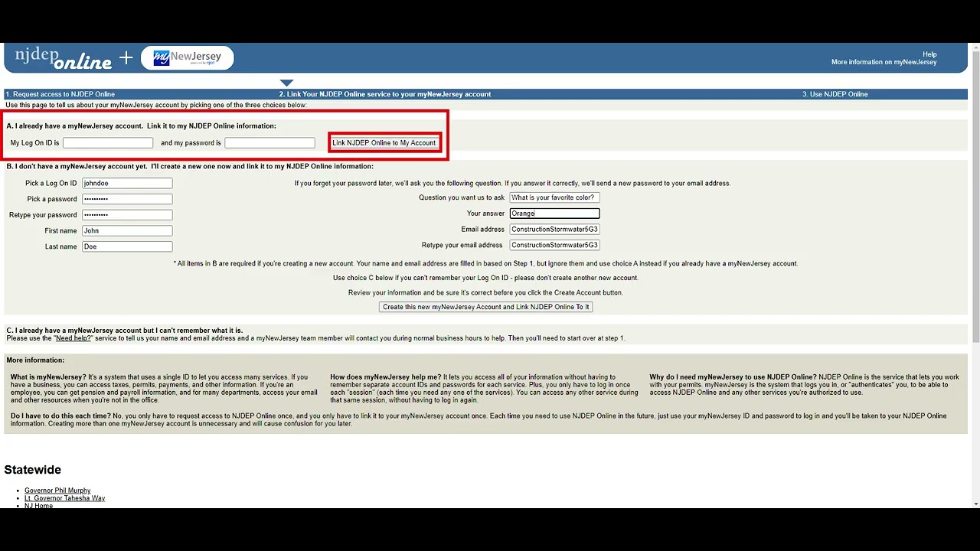980x551 pixels.
Task: Click the Pick a Log On ID field
Action: (127, 184)
